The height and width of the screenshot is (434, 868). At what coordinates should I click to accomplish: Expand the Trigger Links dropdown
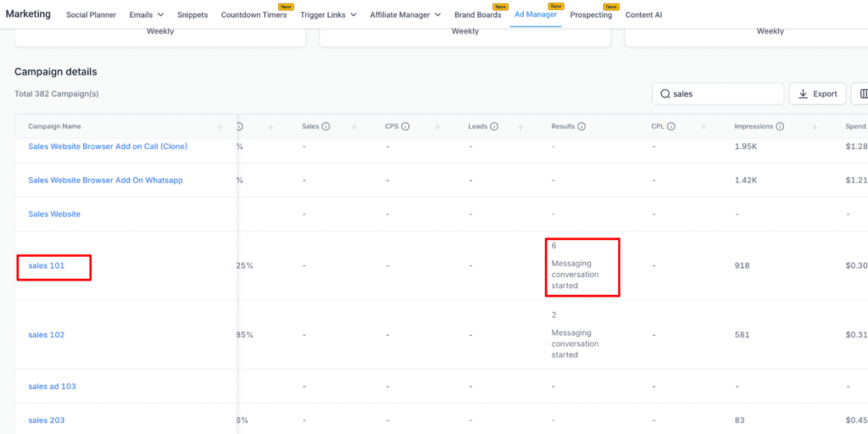point(329,15)
